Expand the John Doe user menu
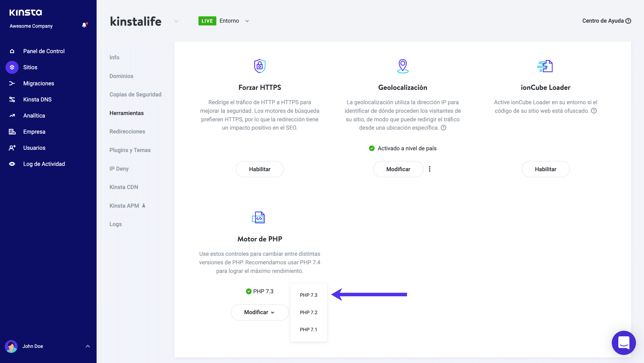Viewport: 644px width, 363px height. 88,346
